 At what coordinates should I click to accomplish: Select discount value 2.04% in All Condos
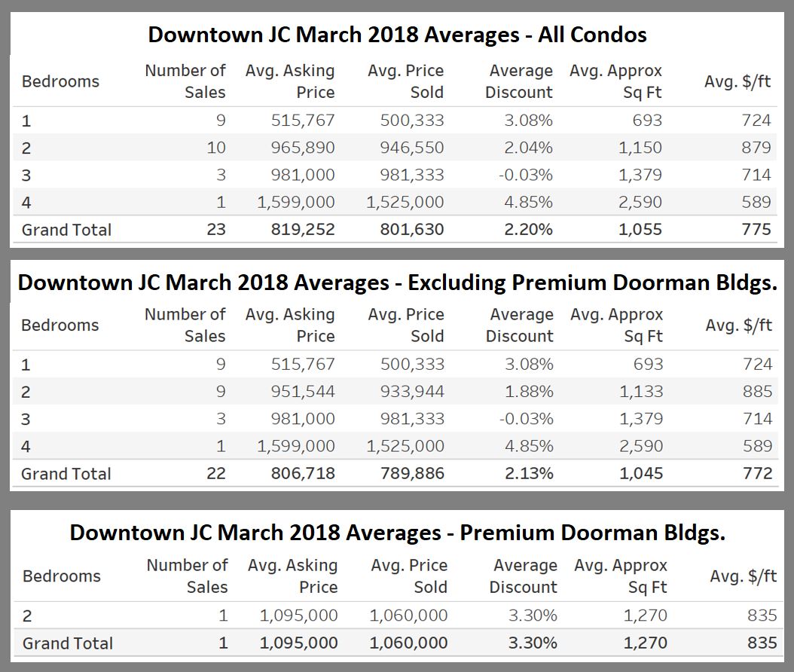pyautogui.click(x=528, y=148)
